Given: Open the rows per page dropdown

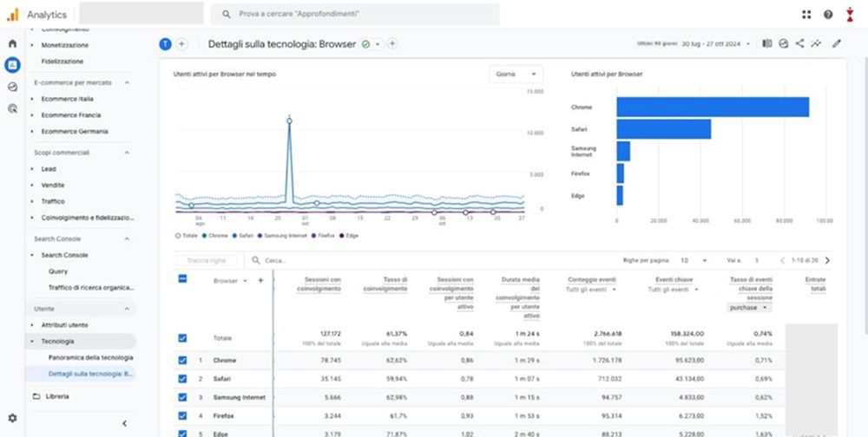Looking at the screenshot, I should 694,260.
